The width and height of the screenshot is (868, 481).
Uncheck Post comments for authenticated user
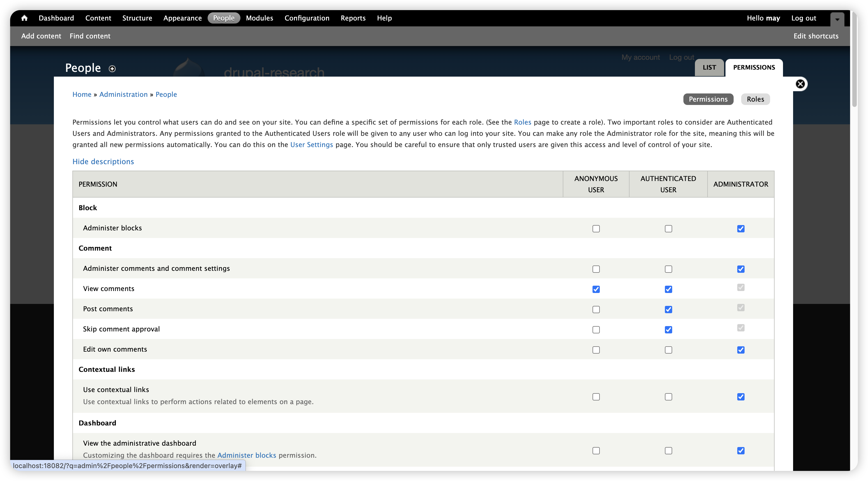point(668,310)
